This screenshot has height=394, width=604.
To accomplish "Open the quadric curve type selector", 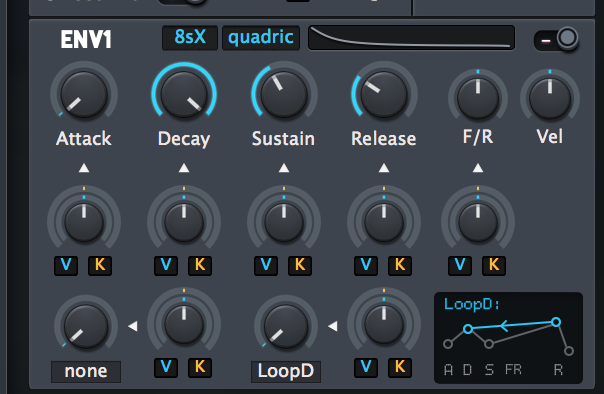I will (261, 38).
